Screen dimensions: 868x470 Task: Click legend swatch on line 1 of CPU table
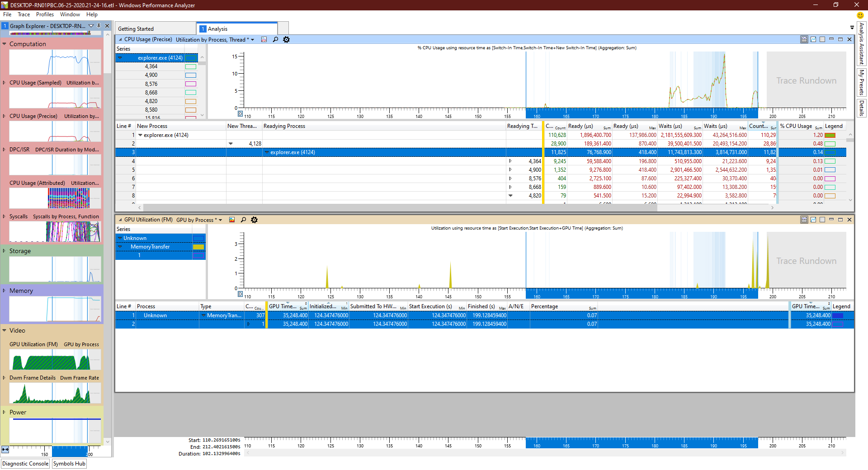point(830,135)
